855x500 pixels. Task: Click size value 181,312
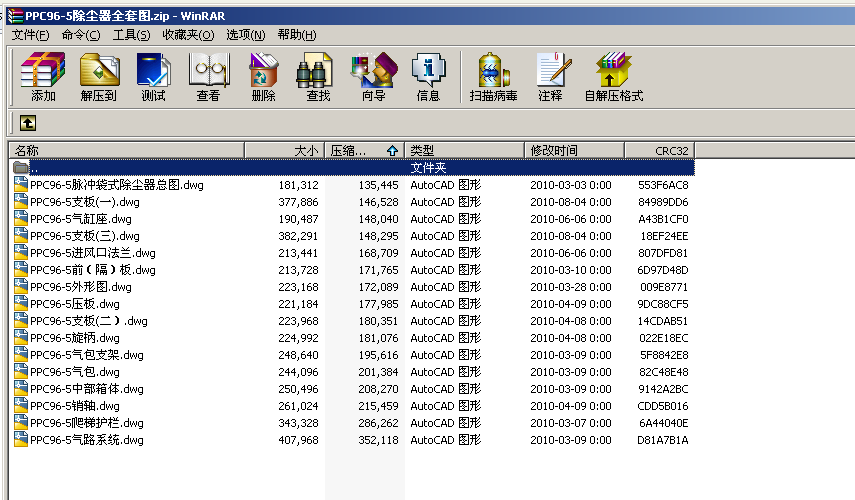pos(298,185)
